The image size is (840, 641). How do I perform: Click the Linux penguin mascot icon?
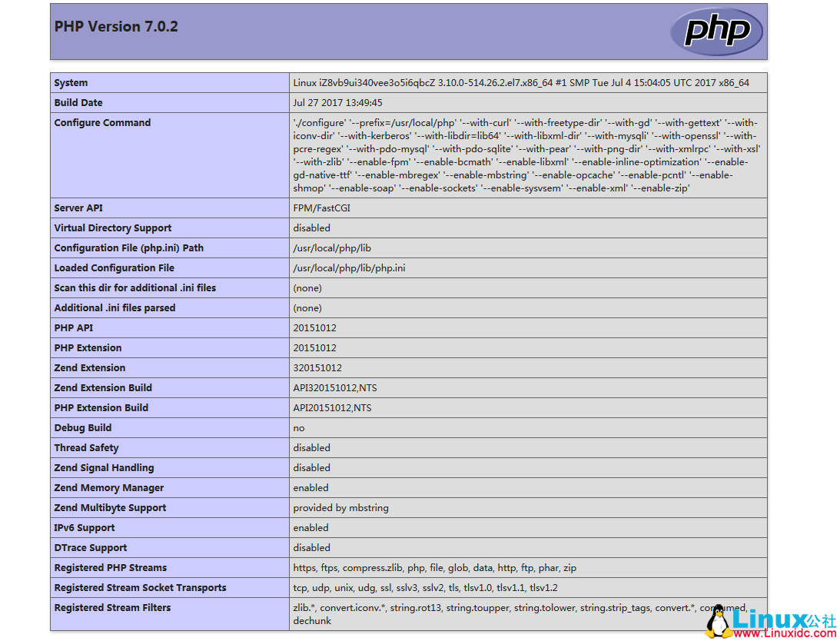pyautogui.click(x=718, y=622)
